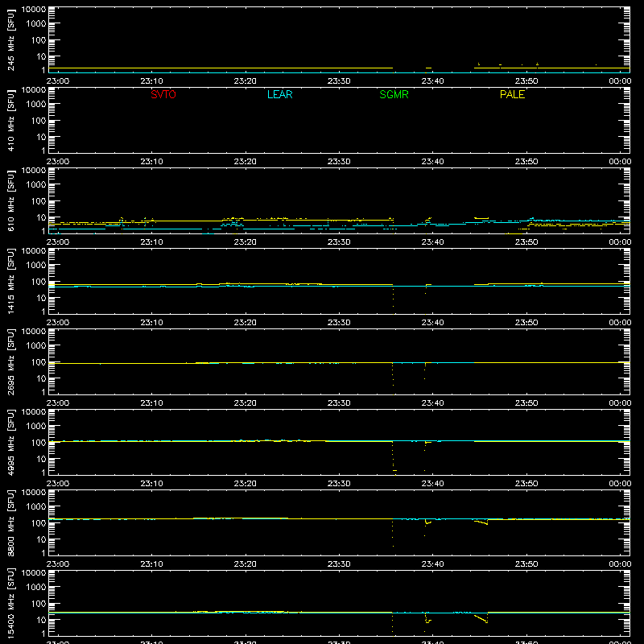644x644 pixels.
Task: Click the 10 y-axis label of 15400 MHz plot
Action: coord(41,620)
